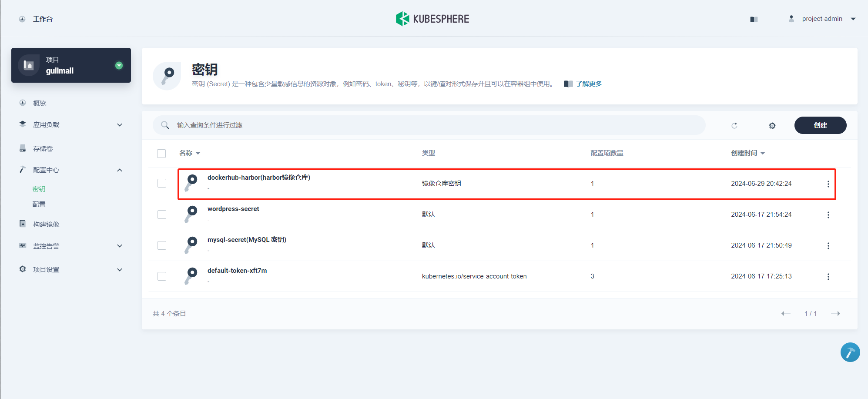Click the gulimall project name text

pos(60,71)
